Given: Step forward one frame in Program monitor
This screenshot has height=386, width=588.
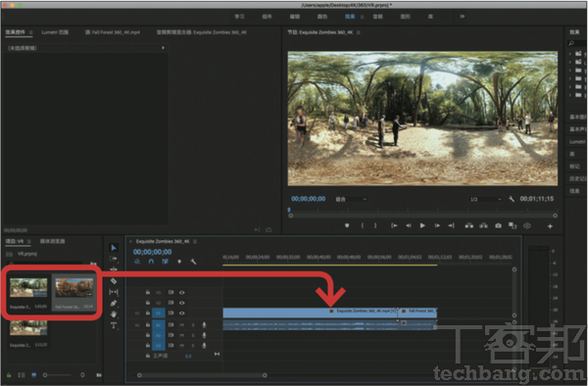Looking at the screenshot, I should (x=437, y=225).
